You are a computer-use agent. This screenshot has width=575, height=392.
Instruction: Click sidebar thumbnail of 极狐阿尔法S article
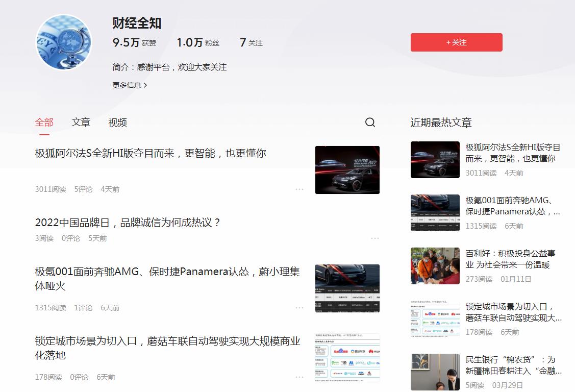[x=435, y=160]
